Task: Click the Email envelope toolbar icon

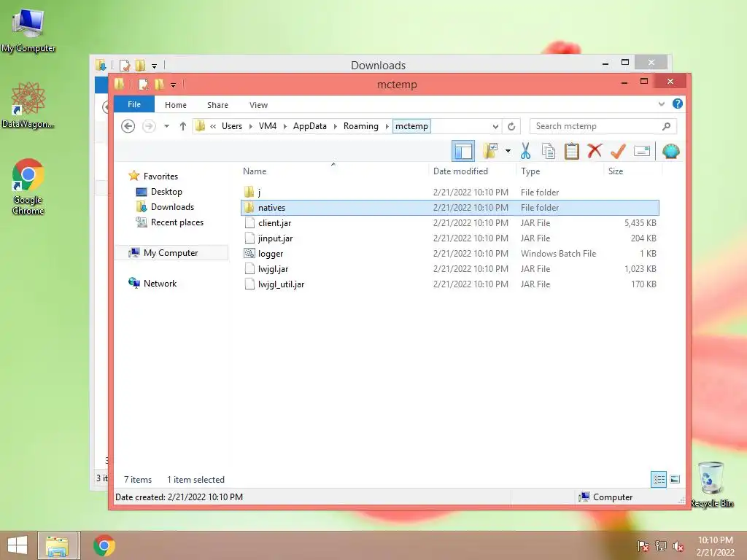Action: (642, 151)
